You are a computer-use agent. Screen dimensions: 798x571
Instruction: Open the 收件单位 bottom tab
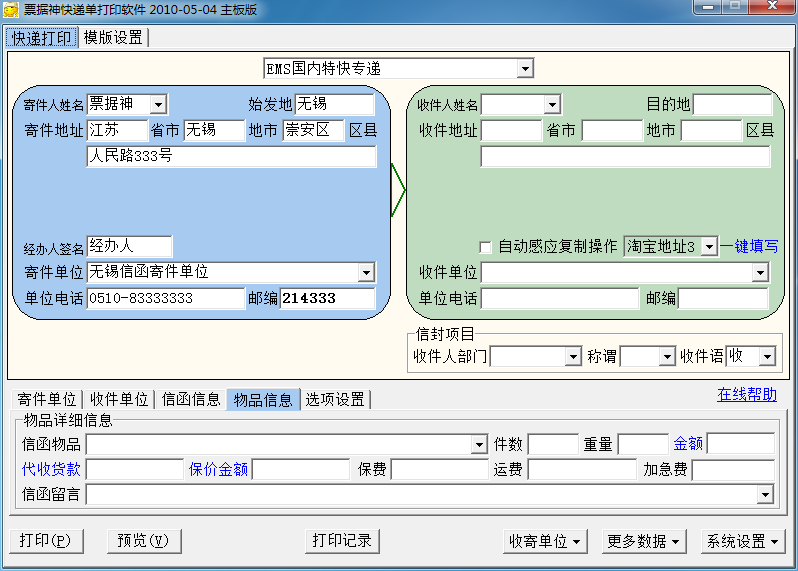(119, 399)
